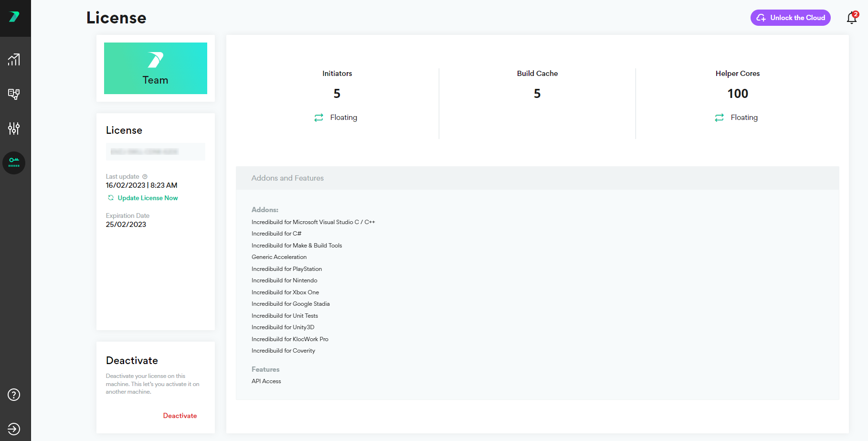Click the expiration date 25/02/2023
Screen dimensions: 868x441
tap(126, 225)
